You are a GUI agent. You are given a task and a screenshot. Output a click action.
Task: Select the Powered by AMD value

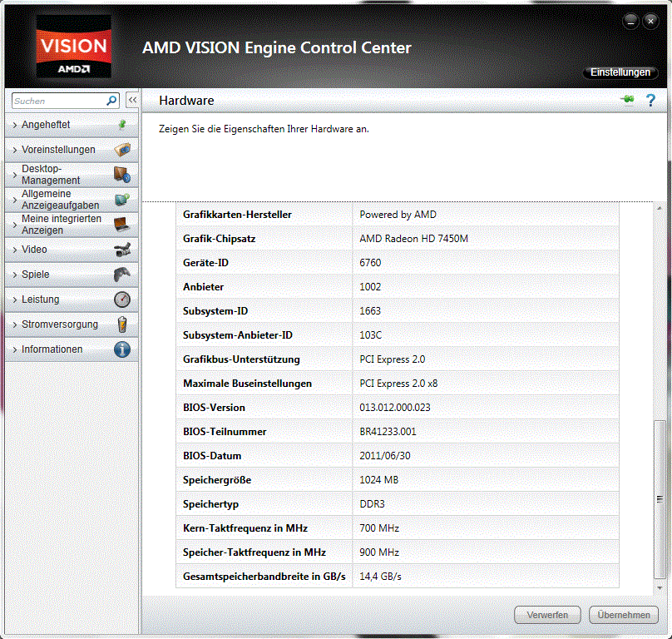[x=398, y=215]
